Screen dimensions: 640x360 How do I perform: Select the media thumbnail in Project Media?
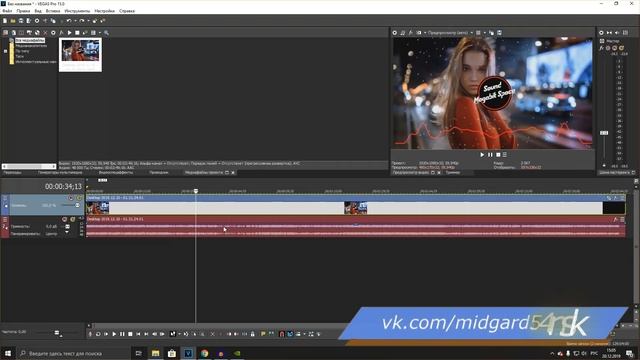80,55
